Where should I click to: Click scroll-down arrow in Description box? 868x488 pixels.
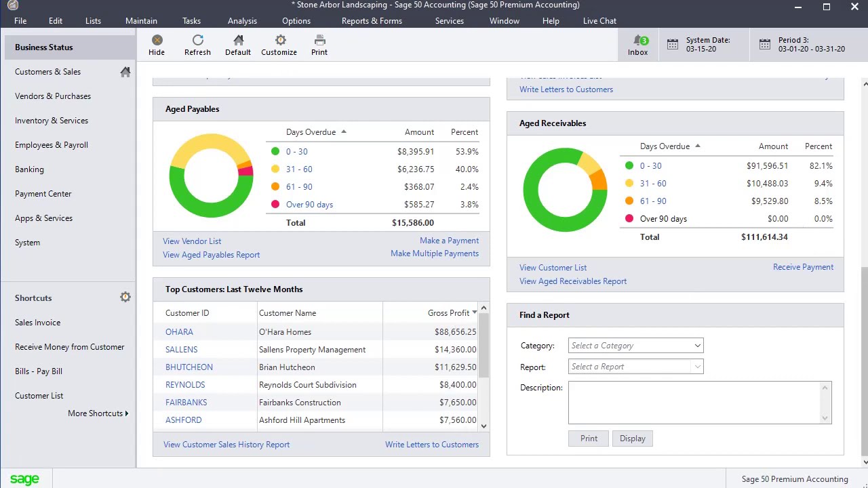click(825, 418)
